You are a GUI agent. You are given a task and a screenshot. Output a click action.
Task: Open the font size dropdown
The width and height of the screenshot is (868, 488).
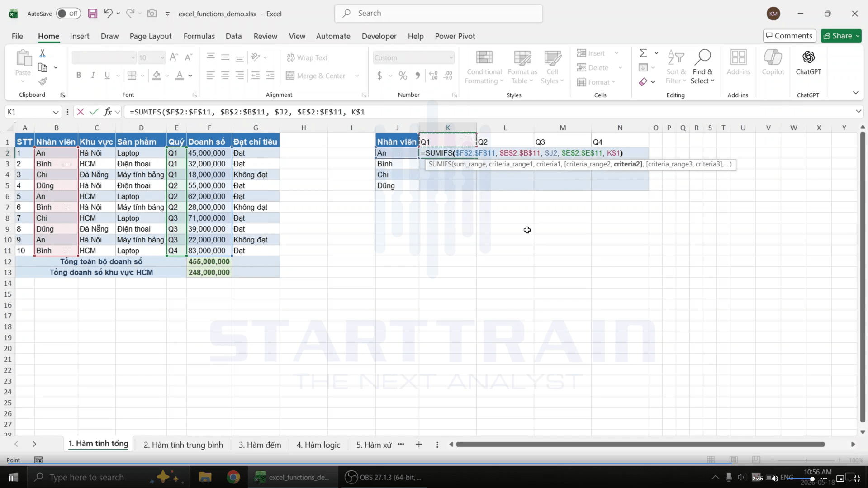point(162,57)
